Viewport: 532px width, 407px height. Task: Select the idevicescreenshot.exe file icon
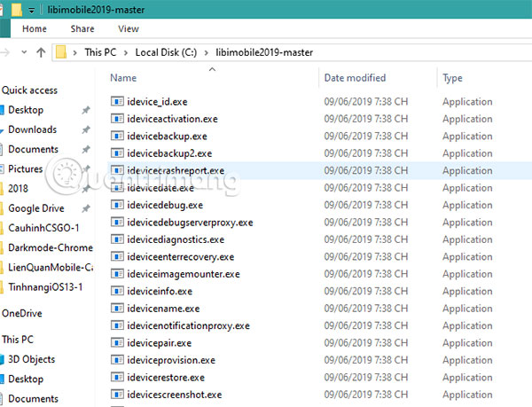tap(117, 395)
